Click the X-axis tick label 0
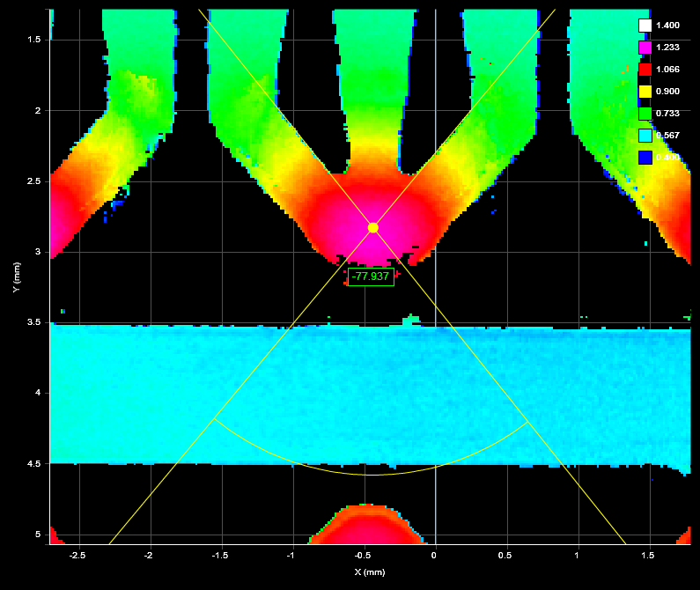 (x=433, y=555)
